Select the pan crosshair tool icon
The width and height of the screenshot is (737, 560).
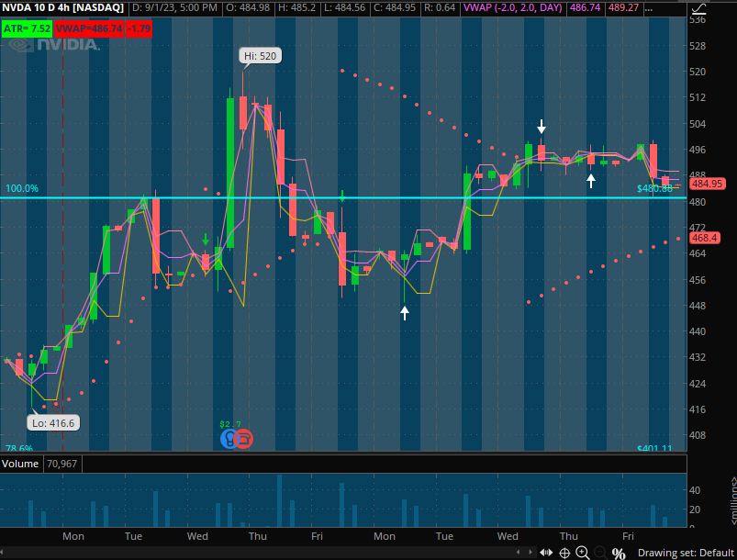564,553
